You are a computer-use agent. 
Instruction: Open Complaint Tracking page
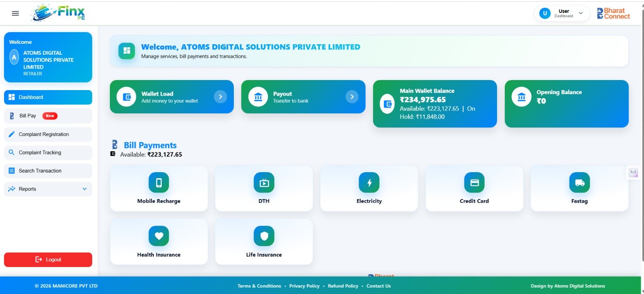(48, 152)
